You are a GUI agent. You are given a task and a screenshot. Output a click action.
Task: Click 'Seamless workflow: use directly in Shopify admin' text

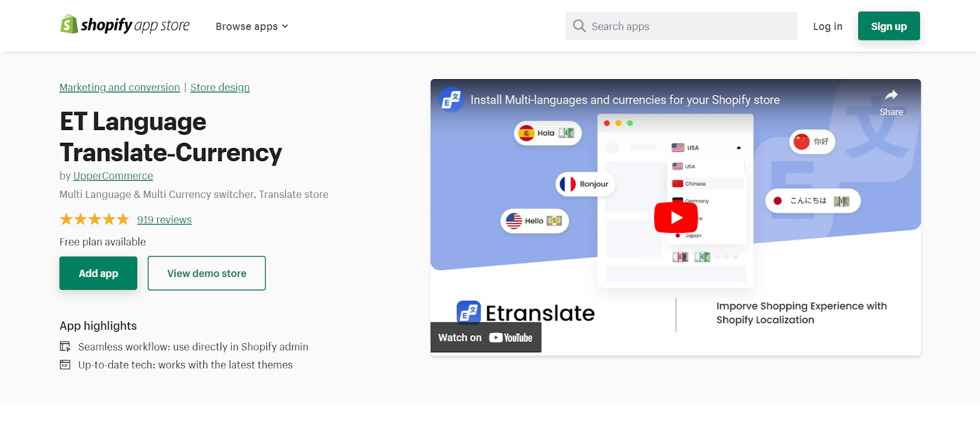coord(193,347)
